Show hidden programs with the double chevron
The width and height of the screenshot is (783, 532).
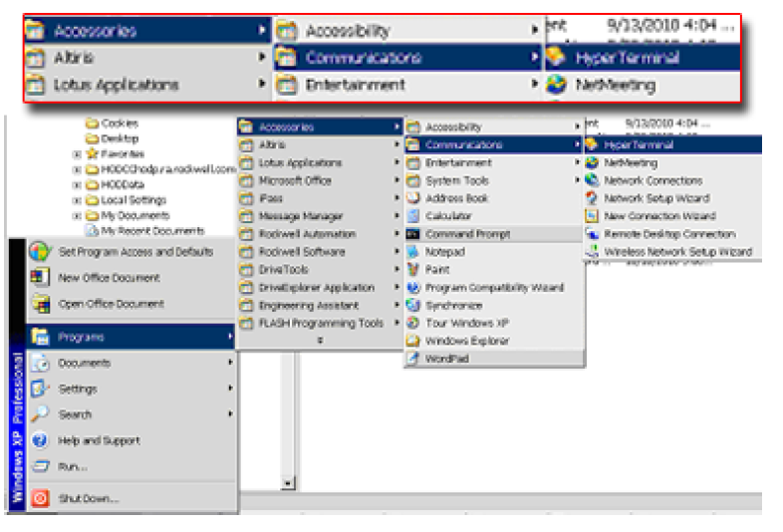[x=320, y=341]
